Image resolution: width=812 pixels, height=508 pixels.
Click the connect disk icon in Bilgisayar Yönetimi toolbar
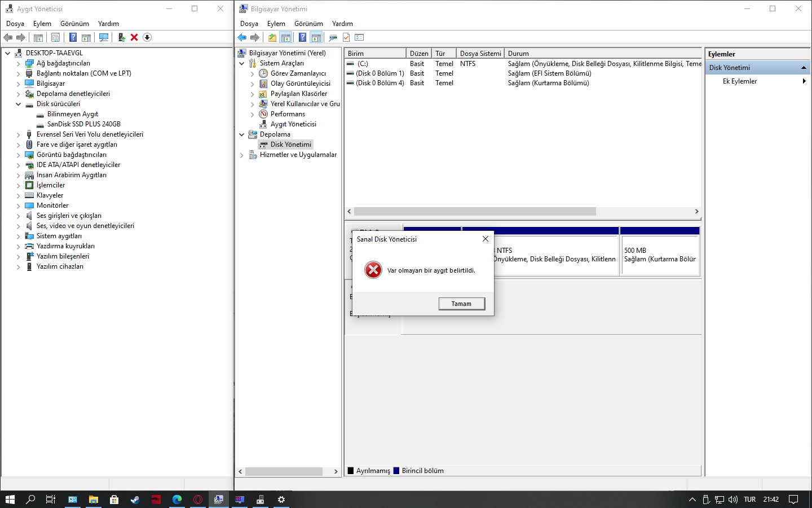333,37
